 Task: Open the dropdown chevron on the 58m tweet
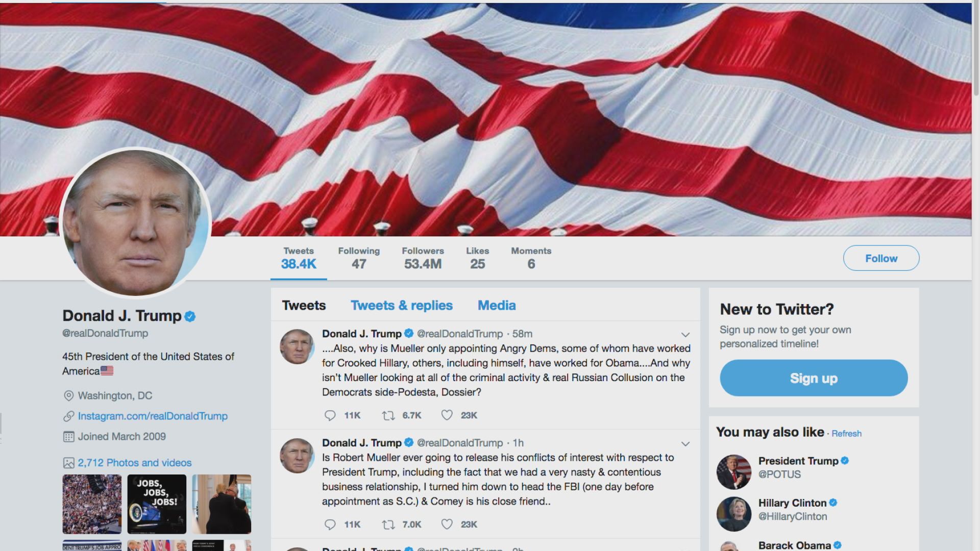(x=685, y=335)
